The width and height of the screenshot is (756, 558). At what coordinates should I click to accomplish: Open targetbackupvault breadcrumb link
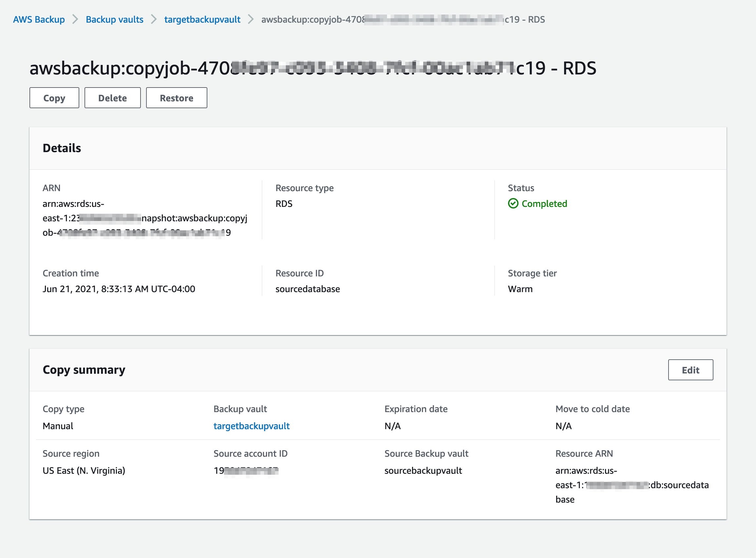click(202, 19)
